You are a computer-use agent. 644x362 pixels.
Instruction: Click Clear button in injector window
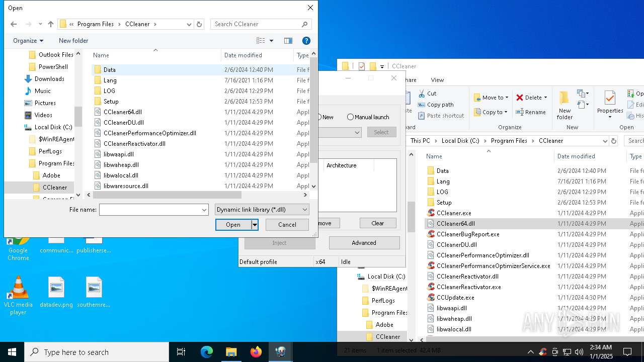378,223
